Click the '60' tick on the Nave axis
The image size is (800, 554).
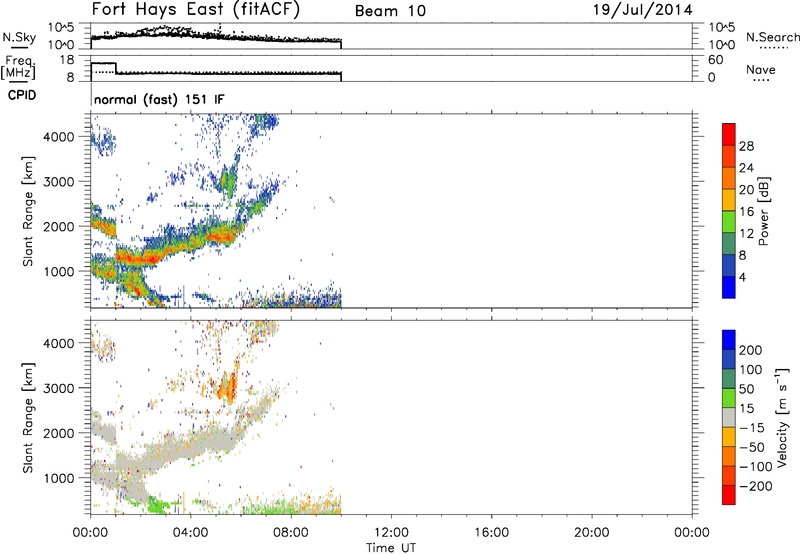(715, 60)
